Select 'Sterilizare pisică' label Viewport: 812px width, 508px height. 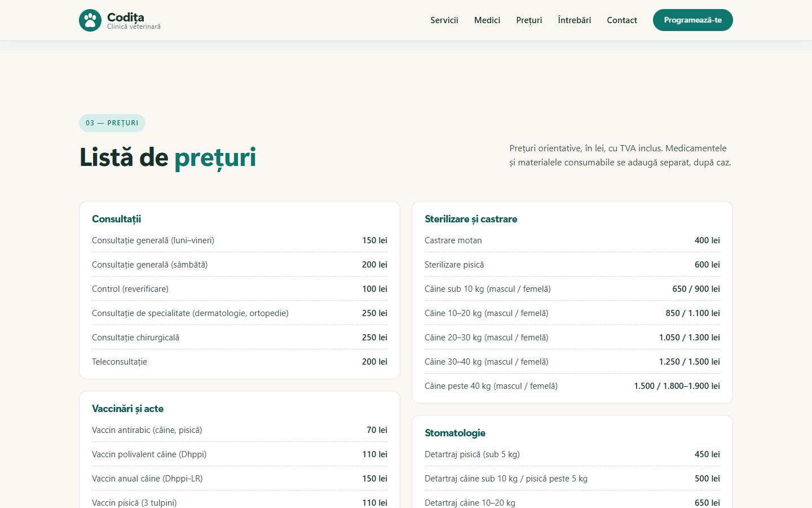point(454,265)
